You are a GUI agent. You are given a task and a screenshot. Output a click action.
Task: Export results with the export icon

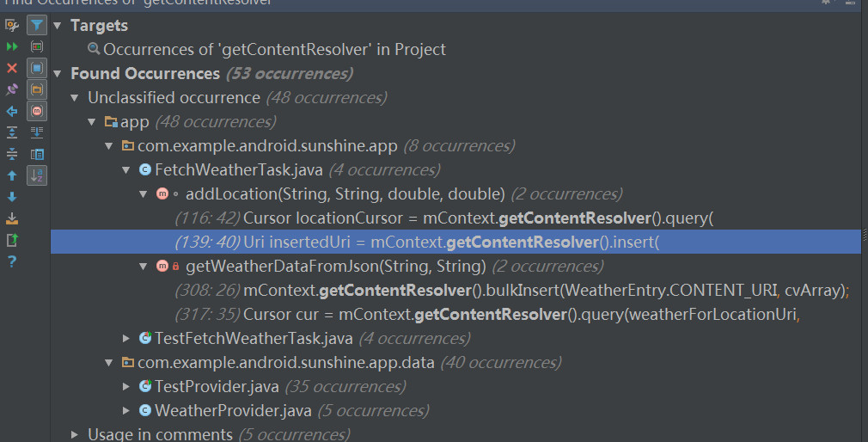click(x=12, y=240)
